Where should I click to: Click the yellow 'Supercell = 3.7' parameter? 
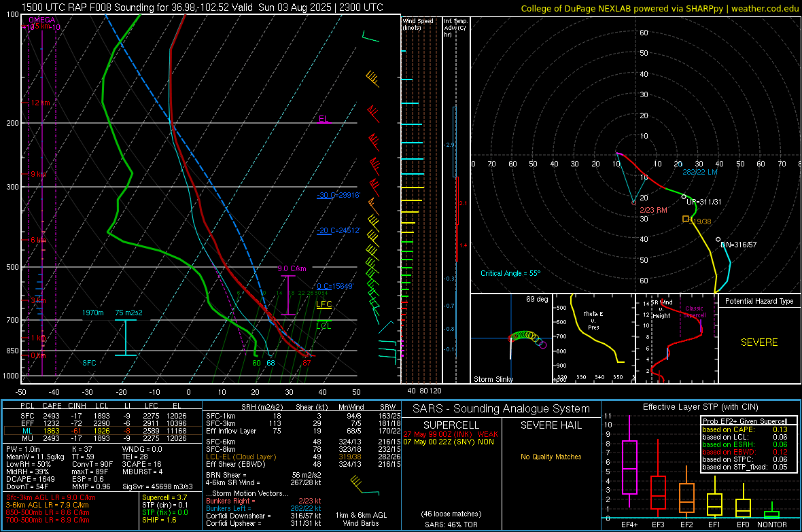(x=164, y=497)
